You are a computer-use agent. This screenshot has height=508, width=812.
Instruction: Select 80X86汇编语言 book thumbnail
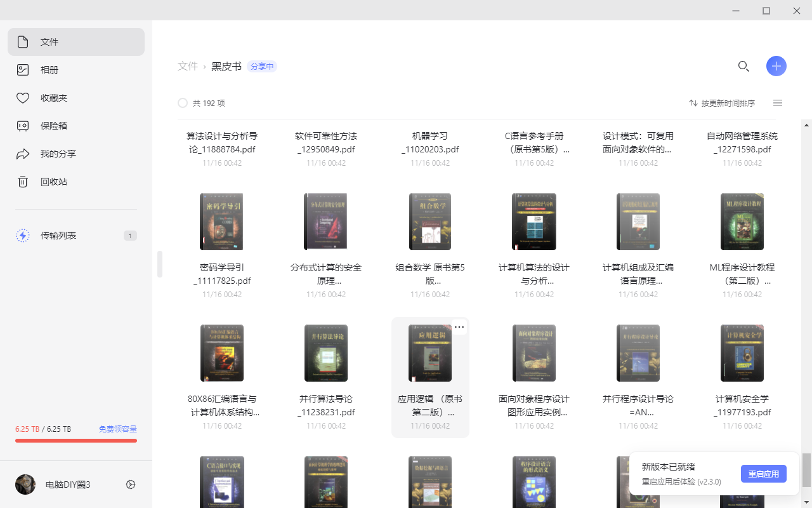point(222,353)
